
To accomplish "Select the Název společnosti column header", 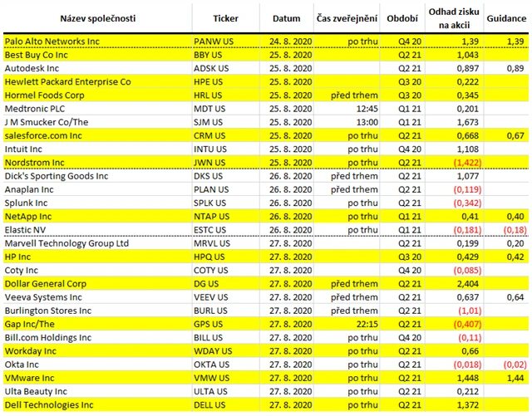I will 98,18.
